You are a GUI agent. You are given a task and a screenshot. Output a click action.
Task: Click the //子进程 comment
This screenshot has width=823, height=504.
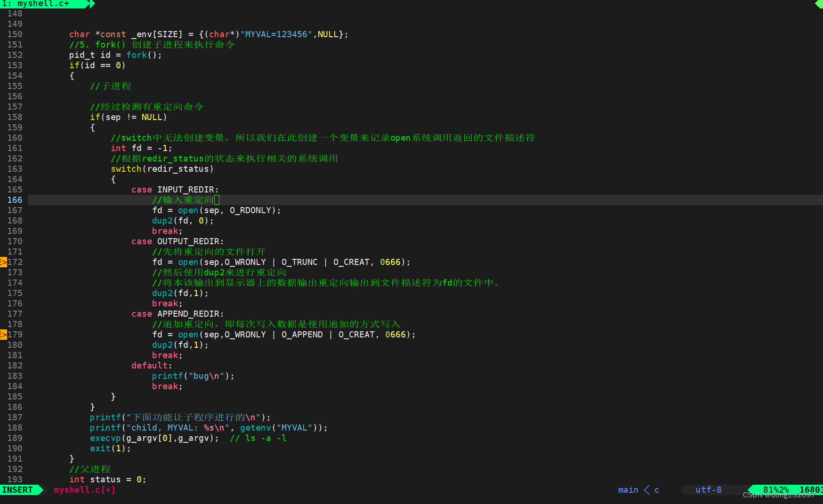point(111,86)
